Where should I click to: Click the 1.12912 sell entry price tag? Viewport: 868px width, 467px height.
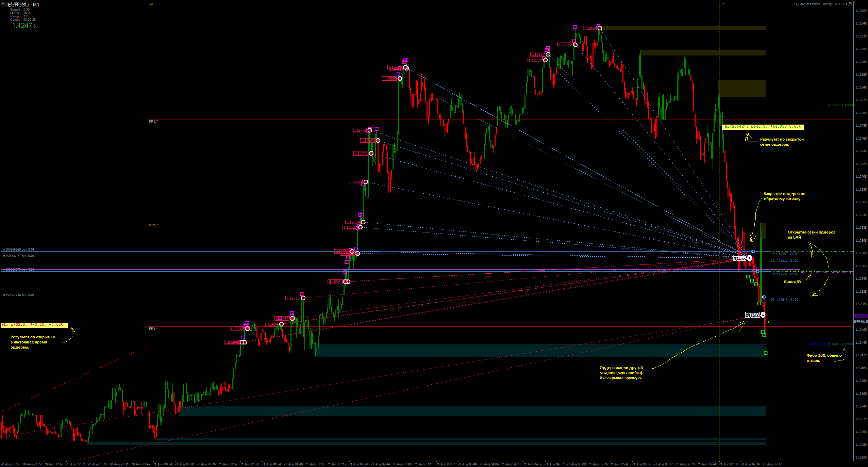pos(565,45)
